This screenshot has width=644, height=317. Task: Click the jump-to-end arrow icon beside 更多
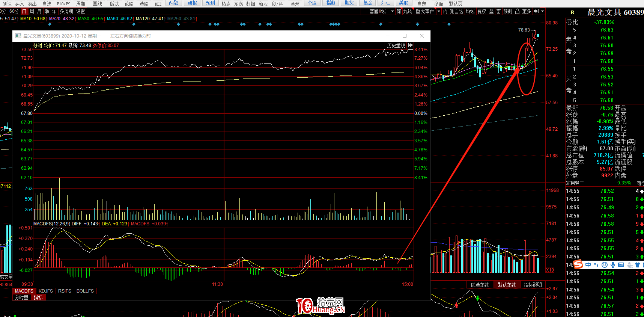[x=536, y=11]
